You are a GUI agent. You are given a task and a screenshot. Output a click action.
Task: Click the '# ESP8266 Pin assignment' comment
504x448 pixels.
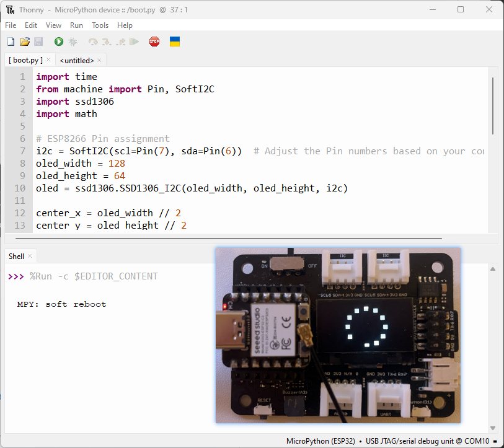click(103, 139)
